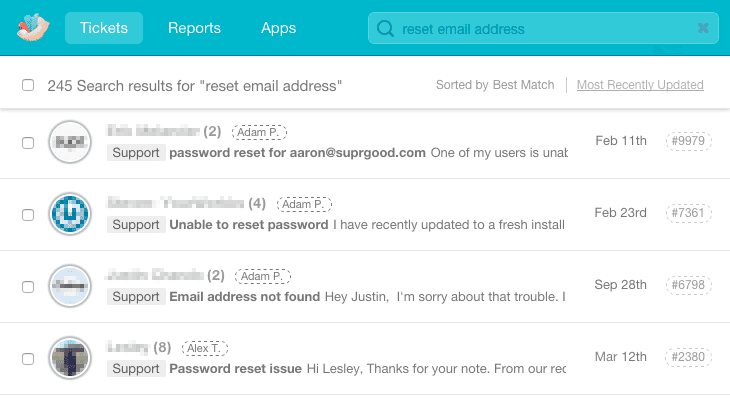Sort by Most Recently Updated
The height and width of the screenshot is (400, 730).
coord(640,85)
